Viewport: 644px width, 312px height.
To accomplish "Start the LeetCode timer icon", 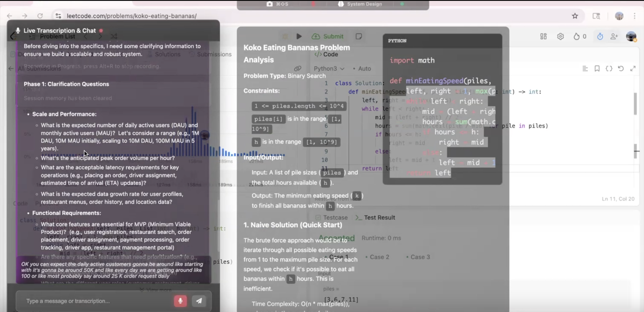I will (x=600, y=36).
